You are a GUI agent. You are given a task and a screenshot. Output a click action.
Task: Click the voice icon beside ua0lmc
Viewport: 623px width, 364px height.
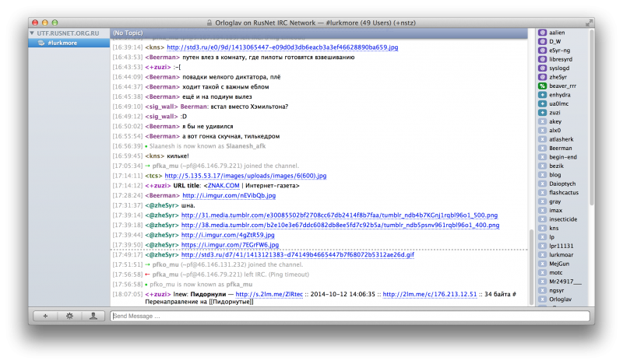542,103
